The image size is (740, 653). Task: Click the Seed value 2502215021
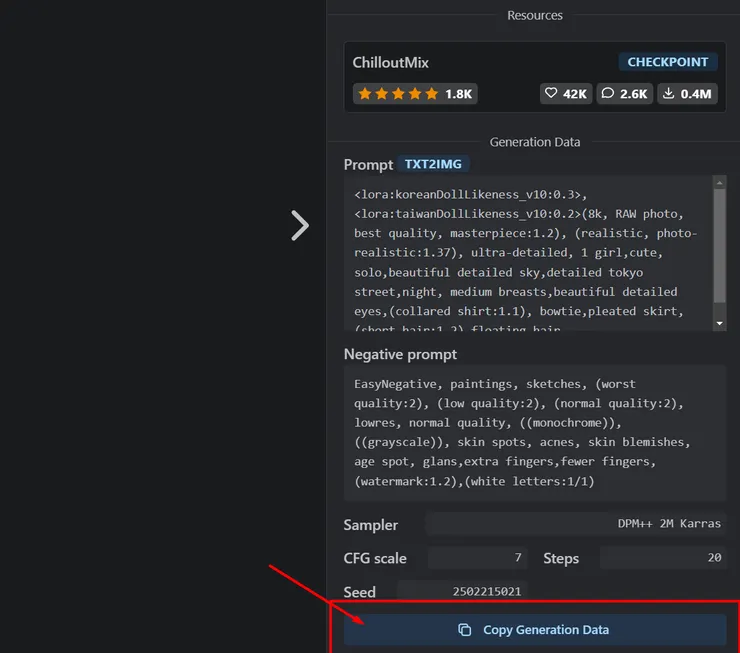tap(462, 592)
